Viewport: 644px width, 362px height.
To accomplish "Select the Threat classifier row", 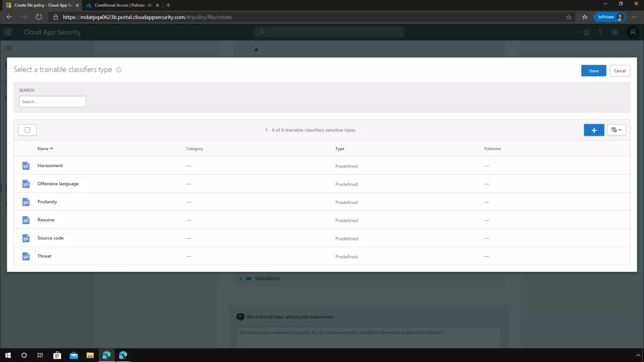I will (x=44, y=256).
